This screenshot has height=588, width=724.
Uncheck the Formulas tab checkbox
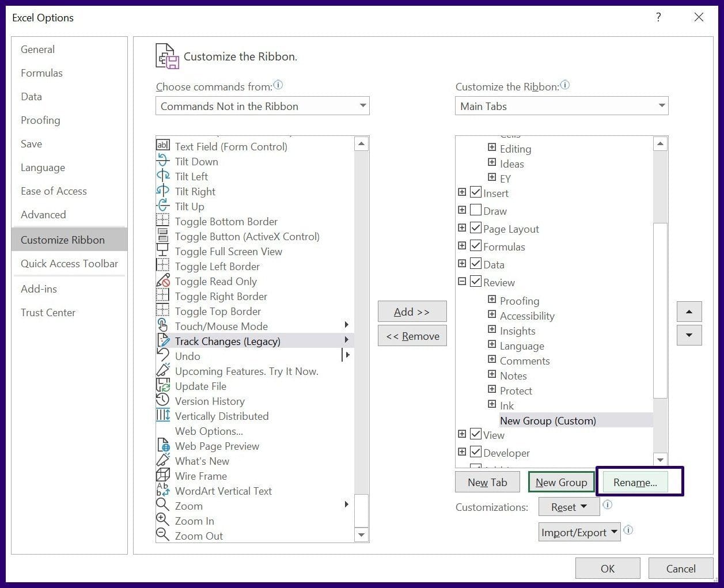click(x=476, y=246)
